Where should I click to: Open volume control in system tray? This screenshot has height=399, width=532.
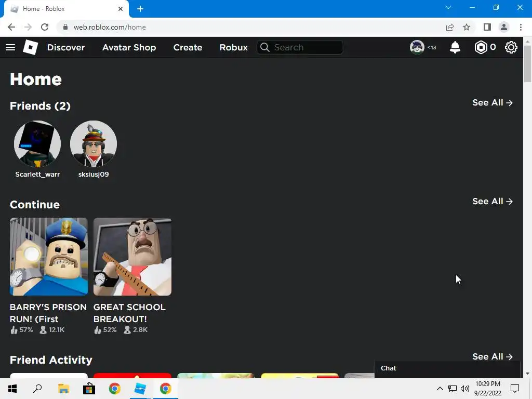pyautogui.click(x=465, y=389)
